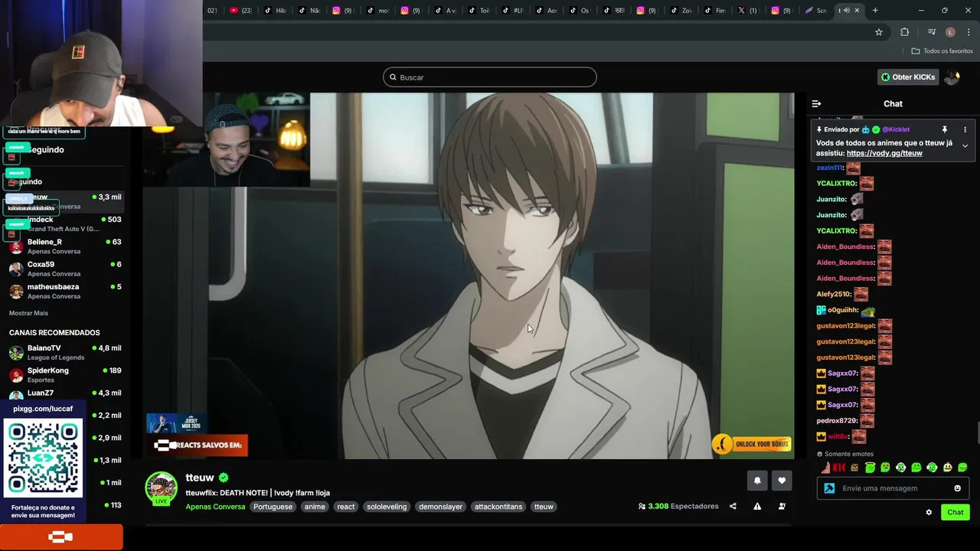Image resolution: width=980 pixels, height=551 pixels.
Task: Focus the Buscar search field
Action: coord(490,77)
